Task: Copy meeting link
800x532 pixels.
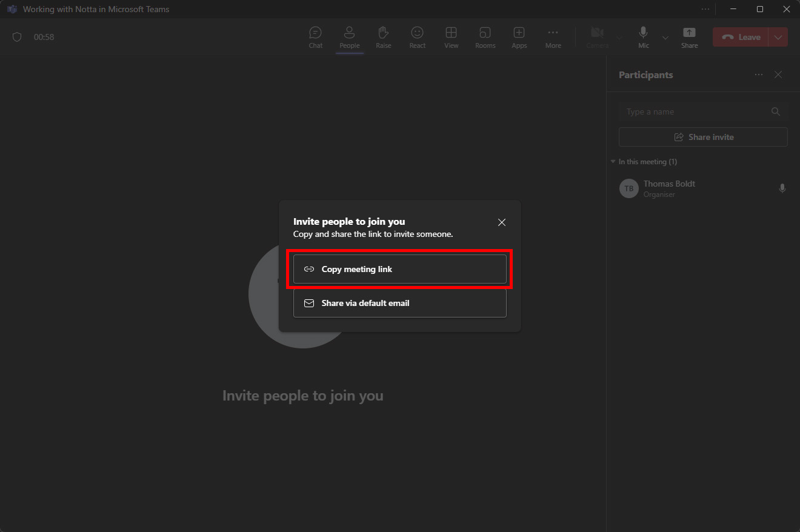Action: [400, 269]
